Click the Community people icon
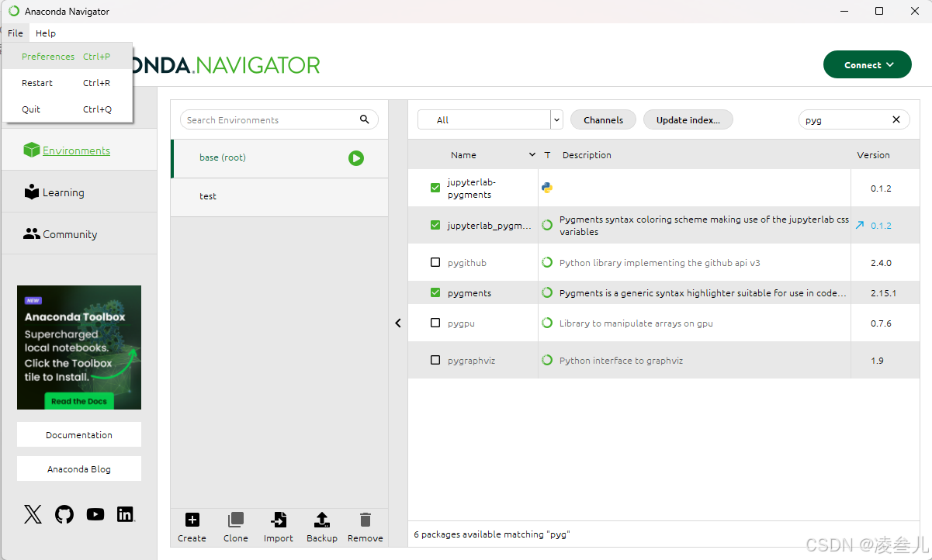Viewport: 932px width, 560px height. pos(32,233)
